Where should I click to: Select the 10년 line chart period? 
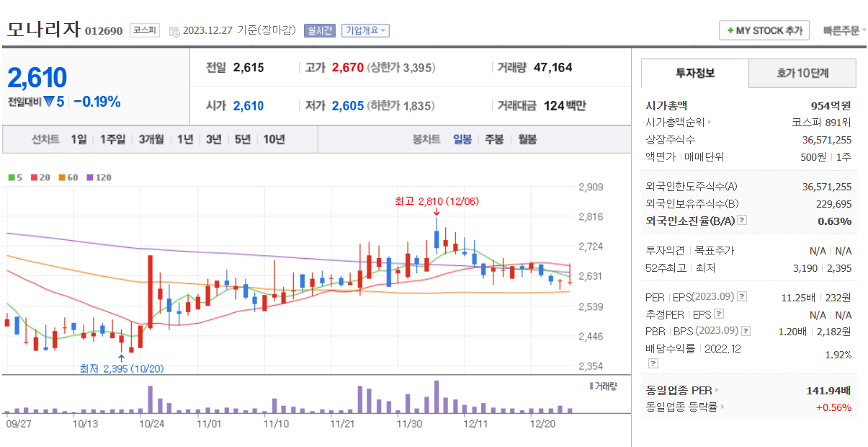click(x=274, y=140)
